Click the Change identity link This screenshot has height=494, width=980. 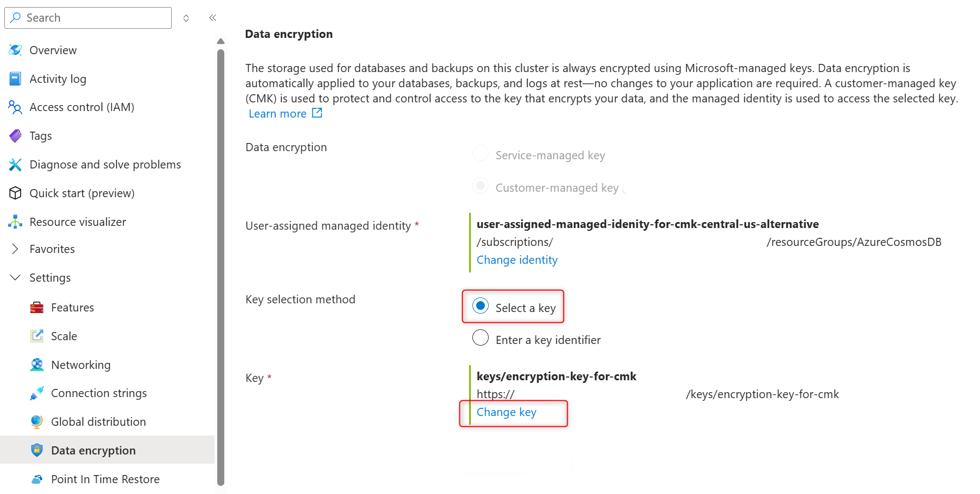[517, 260]
